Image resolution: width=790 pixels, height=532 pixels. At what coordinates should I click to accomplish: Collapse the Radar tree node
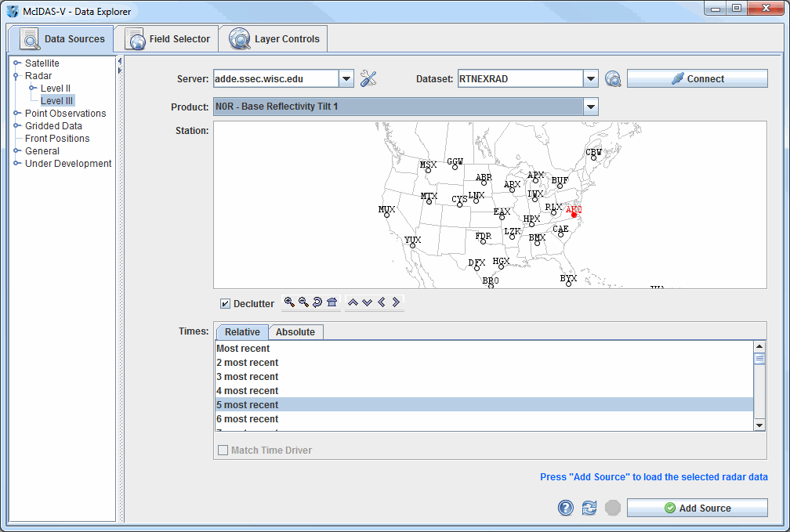tap(16, 75)
